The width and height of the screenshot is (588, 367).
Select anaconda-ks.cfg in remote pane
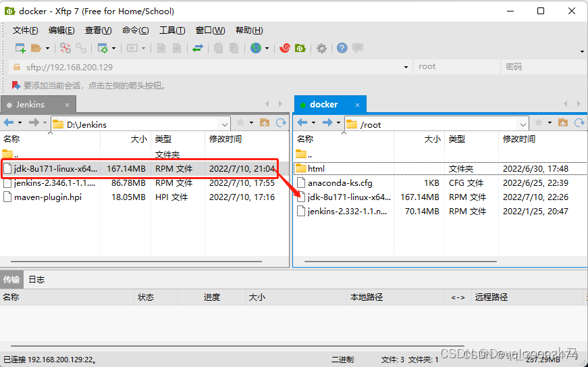point(440,183)
